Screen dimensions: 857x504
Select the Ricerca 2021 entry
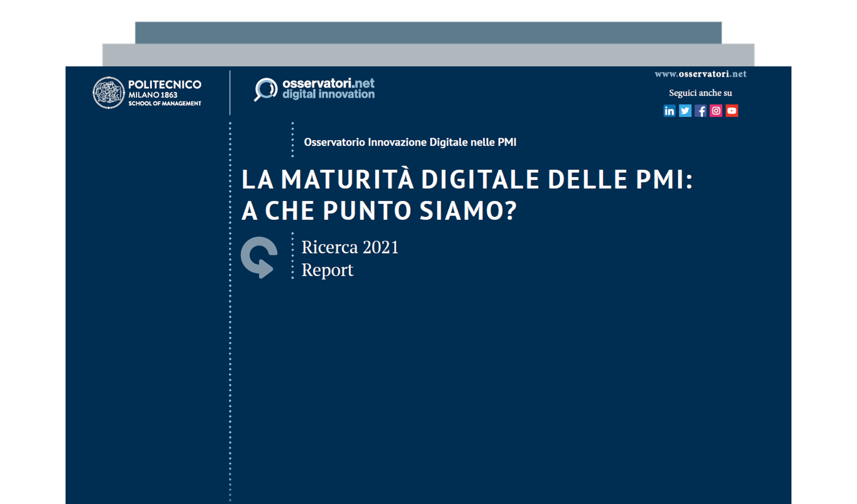350,247
